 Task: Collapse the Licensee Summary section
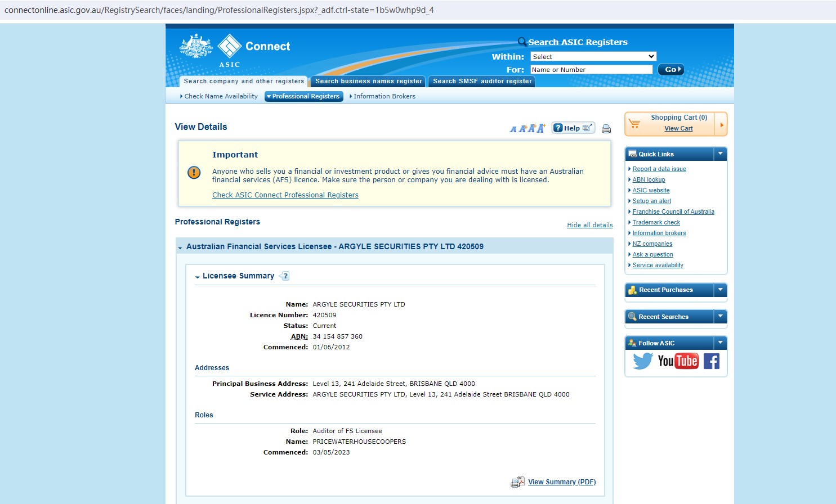coord(198,277)
